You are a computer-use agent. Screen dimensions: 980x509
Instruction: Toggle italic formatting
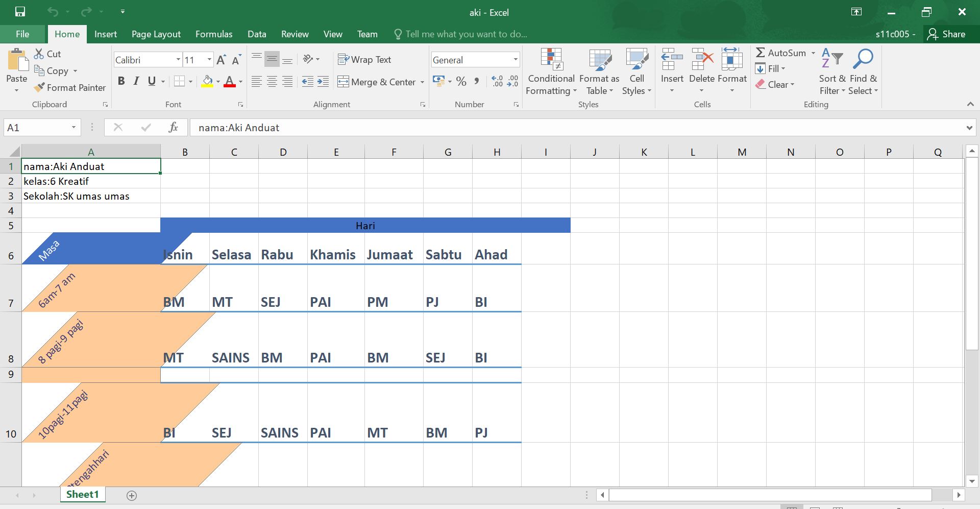pyautogui.click(x=136, y=81)
